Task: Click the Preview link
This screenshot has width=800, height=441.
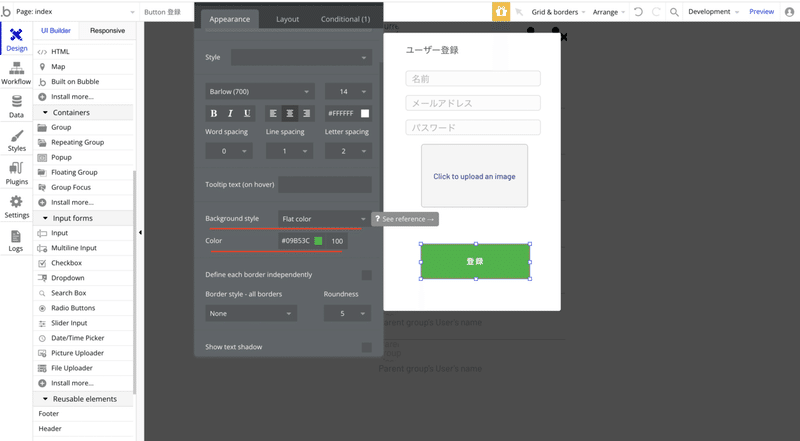Action: [761, 12]
